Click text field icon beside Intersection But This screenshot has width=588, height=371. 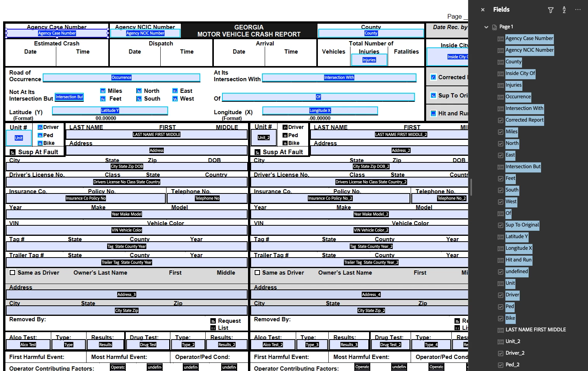[501, 167]
